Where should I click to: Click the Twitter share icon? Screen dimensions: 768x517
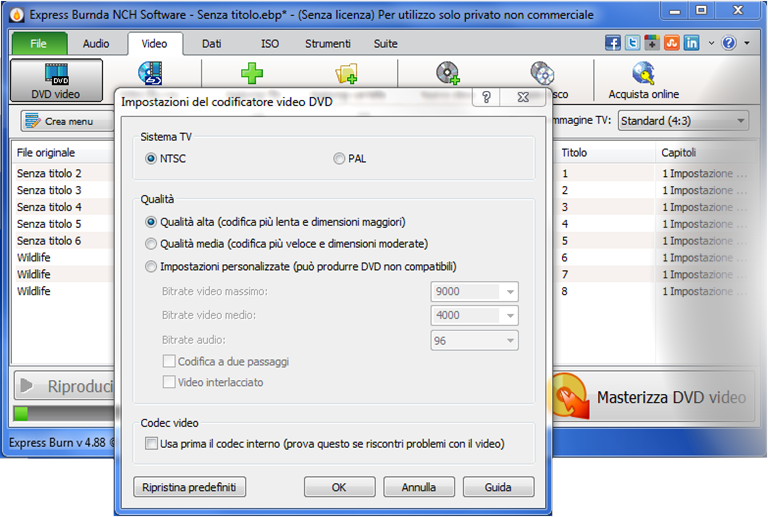[632, 43]
